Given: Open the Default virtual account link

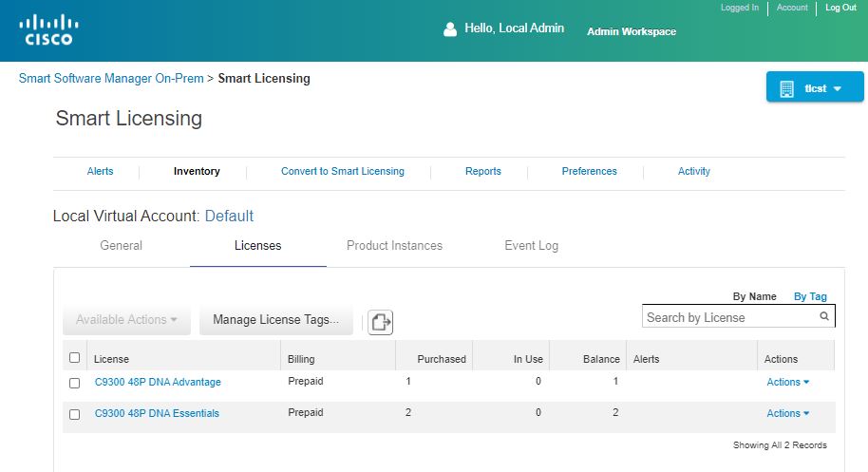Looking at the screenshot, I should pyautogui.click(x=229, y=216).
